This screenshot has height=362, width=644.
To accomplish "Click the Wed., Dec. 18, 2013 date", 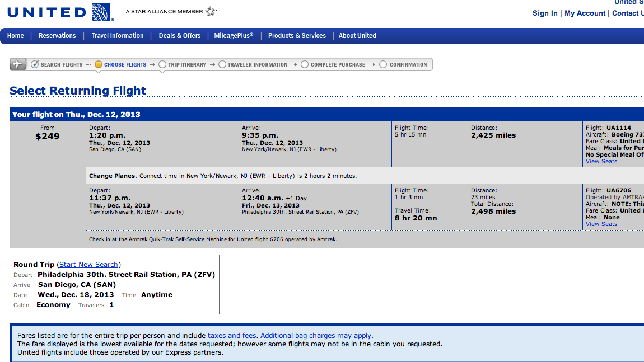I will click(x=76, y=295).
